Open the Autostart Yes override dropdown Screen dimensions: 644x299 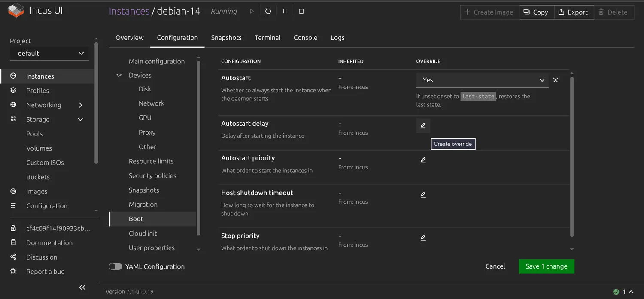tap(483, 80)
